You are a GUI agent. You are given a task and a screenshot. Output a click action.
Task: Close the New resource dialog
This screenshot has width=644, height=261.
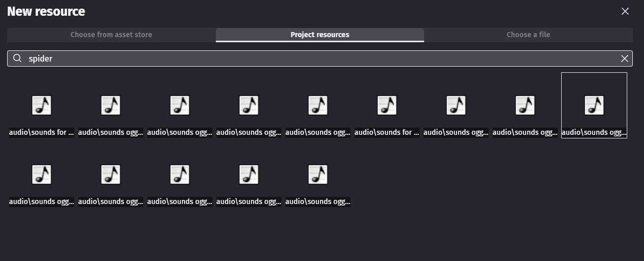(x=625, y=11)
